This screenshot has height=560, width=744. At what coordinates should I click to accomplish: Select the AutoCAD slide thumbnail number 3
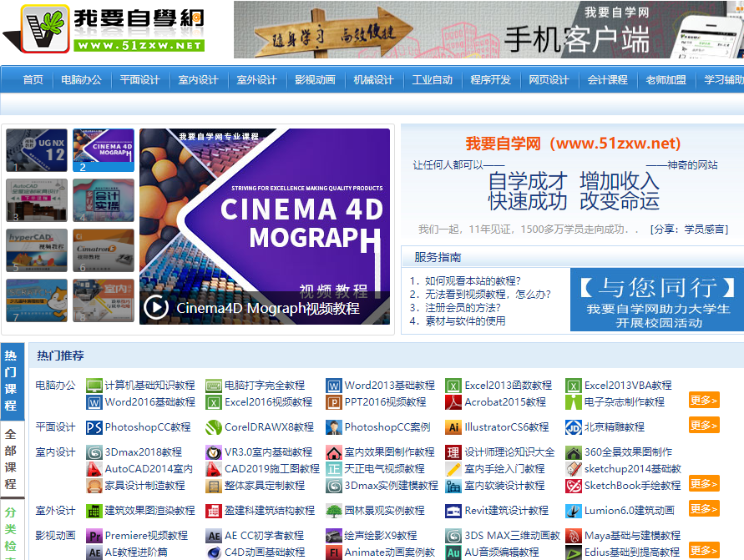(37, 200)
